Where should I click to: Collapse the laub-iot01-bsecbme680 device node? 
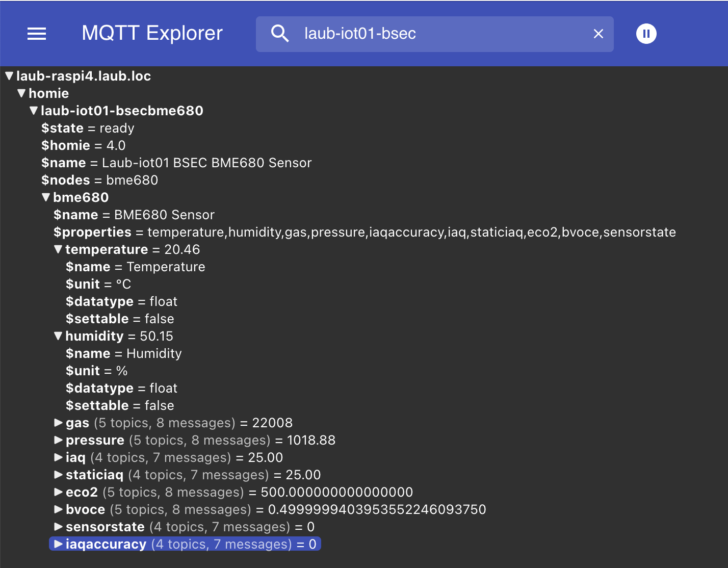click(34, 111)
